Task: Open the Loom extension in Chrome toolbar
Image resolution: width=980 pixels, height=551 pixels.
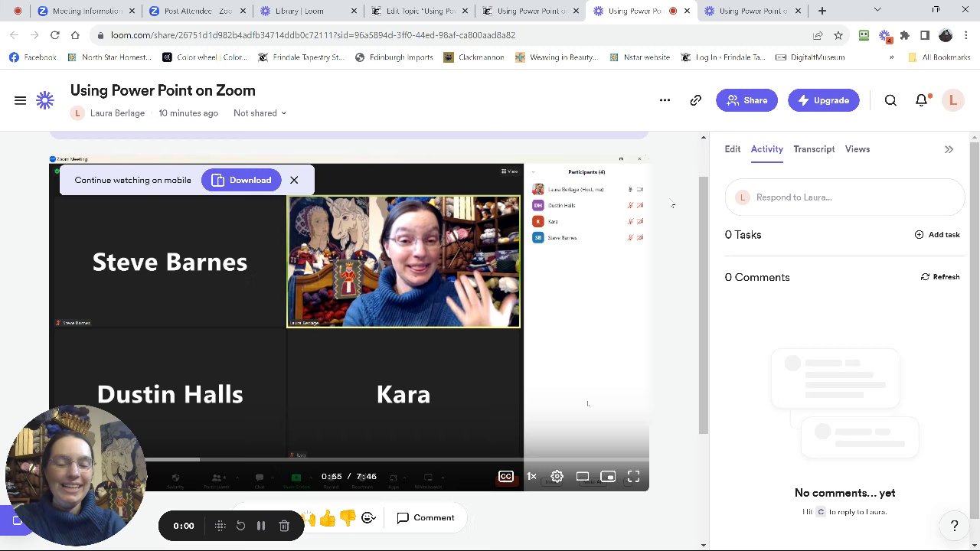Action: click(x=884, y=35)
